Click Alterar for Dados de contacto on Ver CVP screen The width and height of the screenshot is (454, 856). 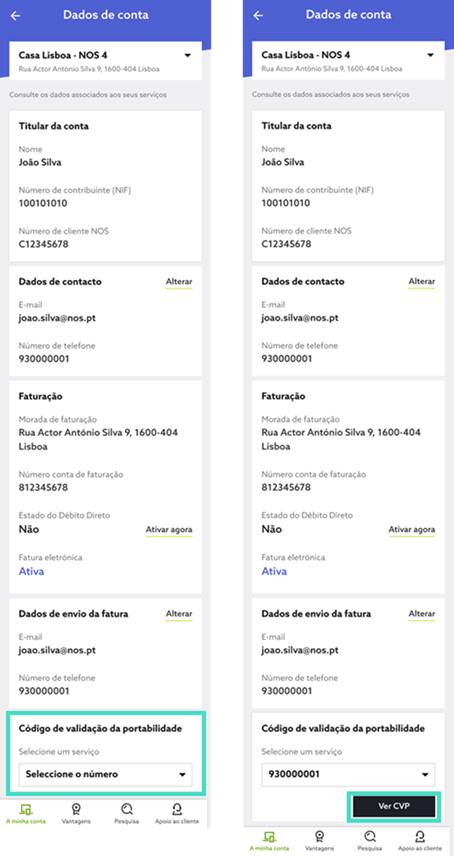(422, 282)
